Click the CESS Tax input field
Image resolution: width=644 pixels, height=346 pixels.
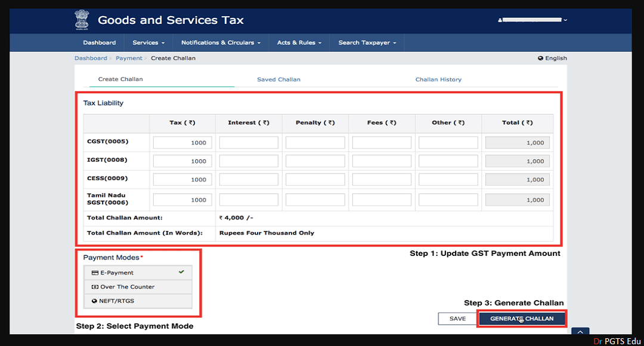click(x=182, y=180)
